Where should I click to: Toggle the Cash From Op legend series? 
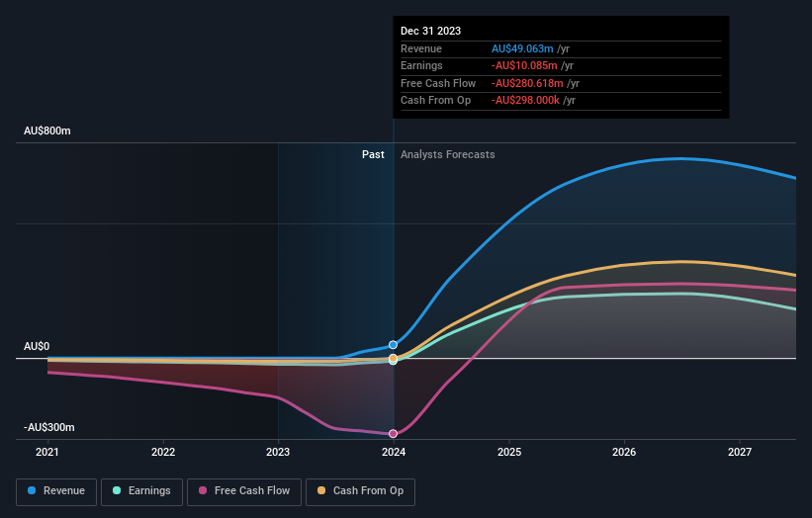tap(360, 491)
